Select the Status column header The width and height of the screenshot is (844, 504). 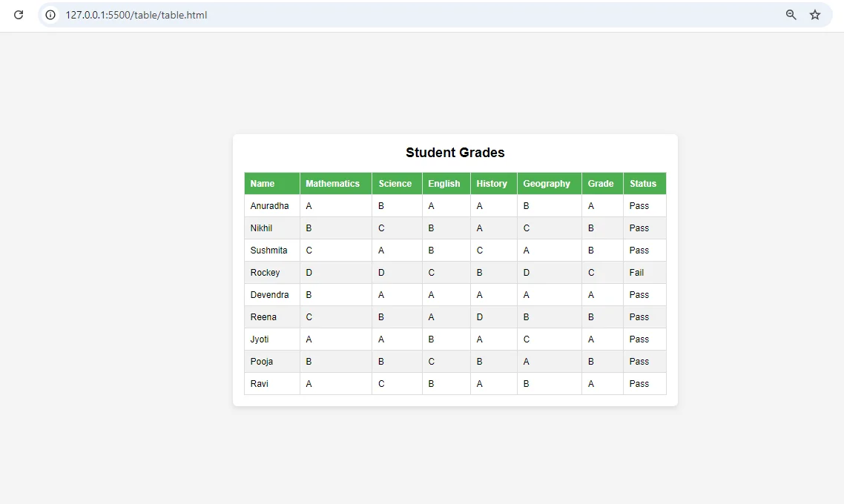(x=642, y=183)
